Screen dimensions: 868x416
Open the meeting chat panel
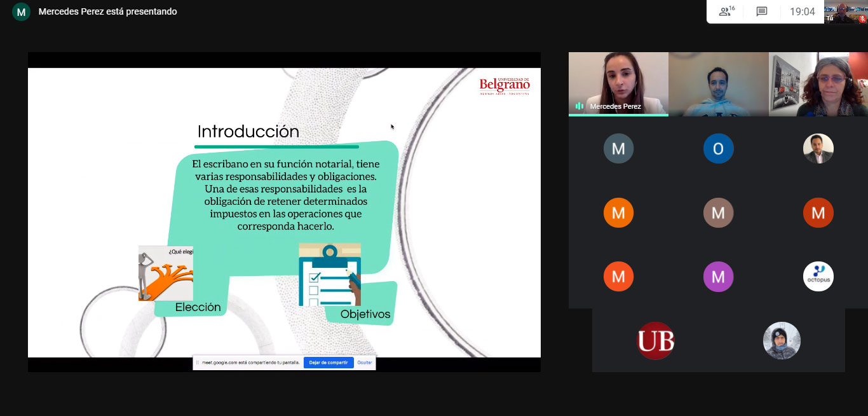point(762,11)
